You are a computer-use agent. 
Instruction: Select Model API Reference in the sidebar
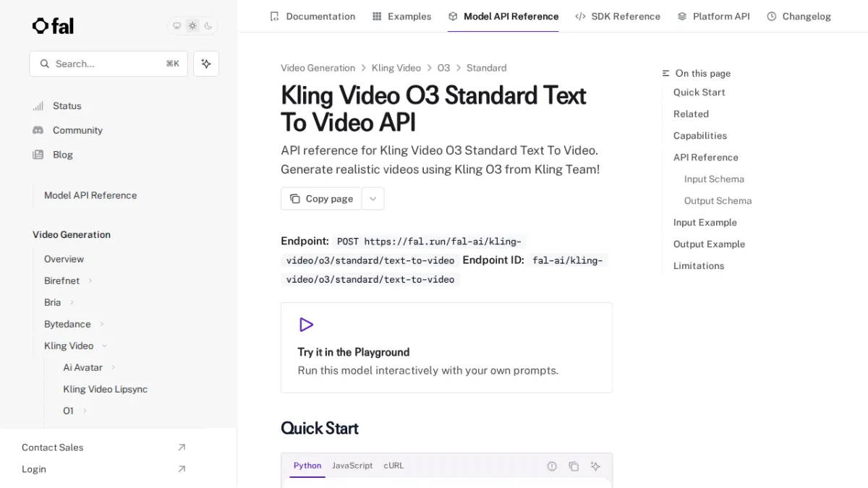point(90,195)
